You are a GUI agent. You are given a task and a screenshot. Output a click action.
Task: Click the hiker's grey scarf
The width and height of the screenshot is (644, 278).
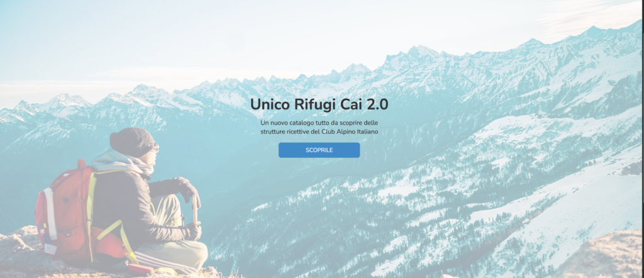point(123,162)
